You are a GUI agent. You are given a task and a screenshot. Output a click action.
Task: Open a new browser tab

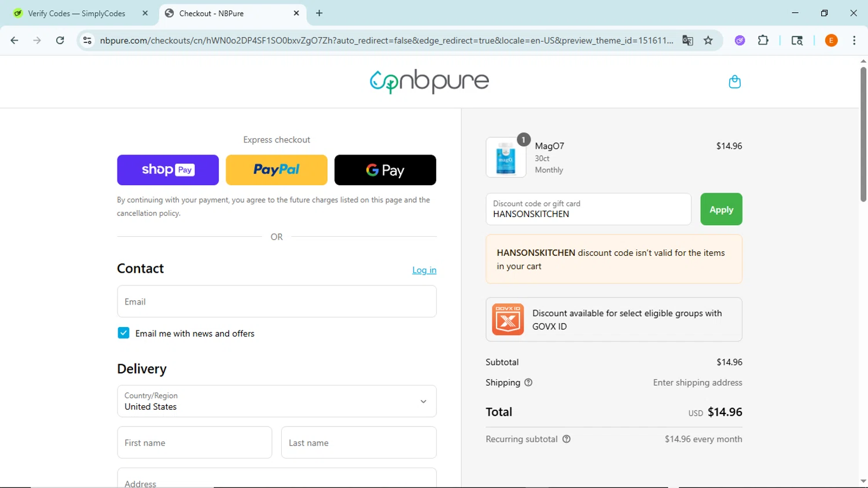[x=319, y=13]
